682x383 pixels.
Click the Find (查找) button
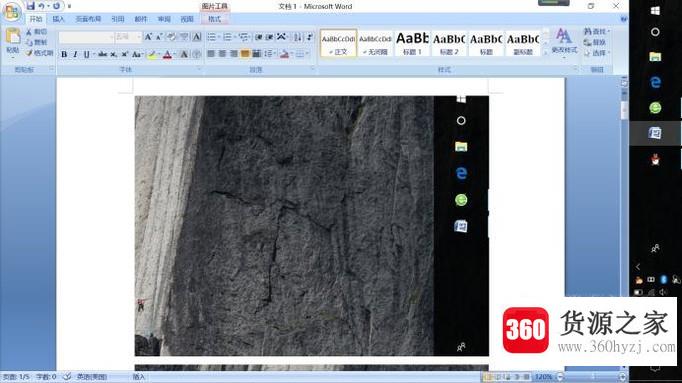point(596,32)
